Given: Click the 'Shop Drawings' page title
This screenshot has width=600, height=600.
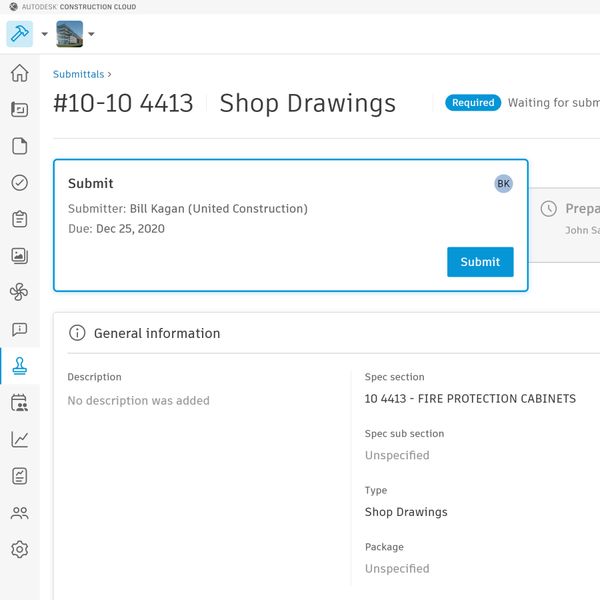Looking at the screenshot, I should [308, 103].
